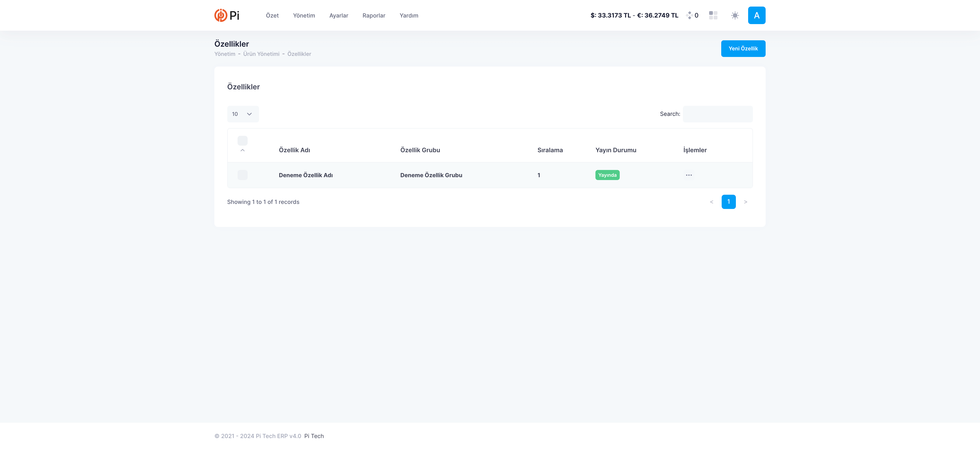Image resolution: width=980 pixels, height=449 pixels.
Task: Click the Yayında status badge
Action: (607, 175)
